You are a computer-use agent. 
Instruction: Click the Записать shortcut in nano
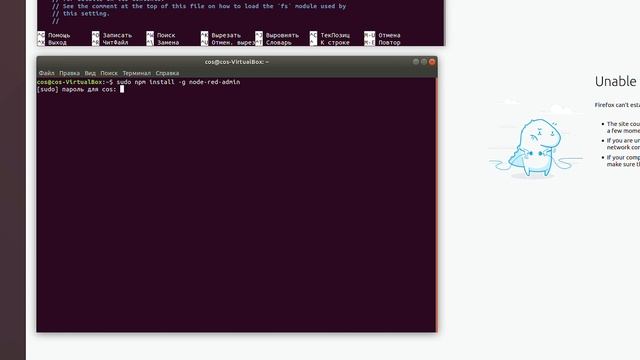[112, 36]
